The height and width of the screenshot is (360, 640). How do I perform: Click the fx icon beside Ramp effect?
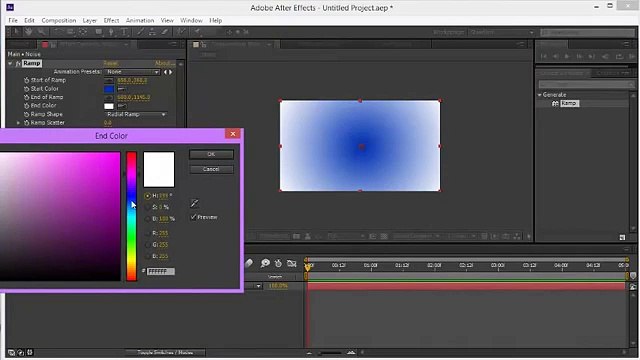point(18,63)
